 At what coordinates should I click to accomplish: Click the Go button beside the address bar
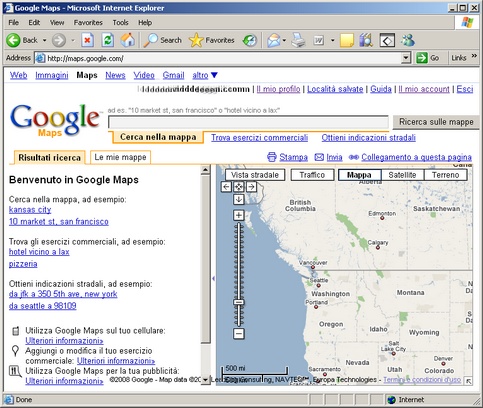tap(428, 58)
